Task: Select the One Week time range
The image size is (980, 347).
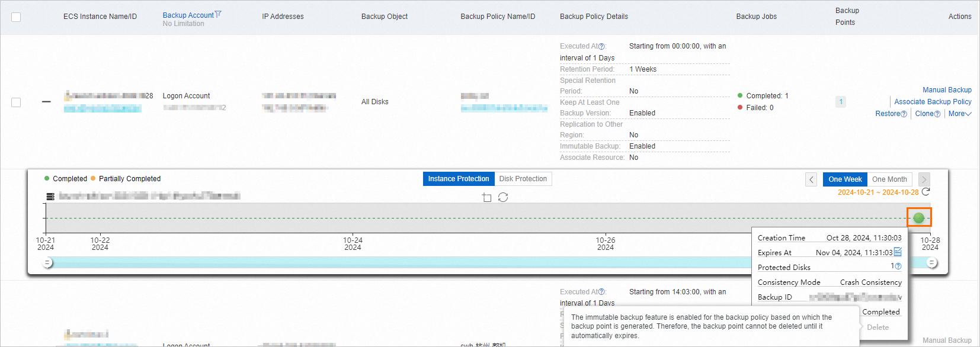Action: point(845,179)
